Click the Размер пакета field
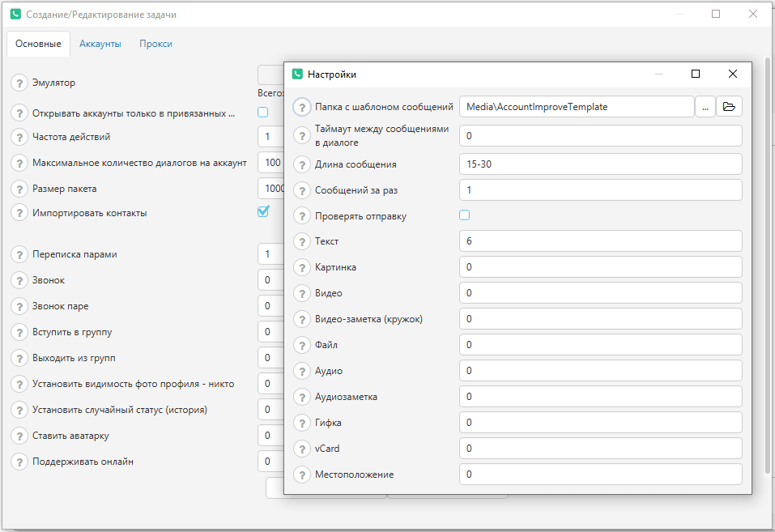The image size is (775, 532). tap(270, 189)
